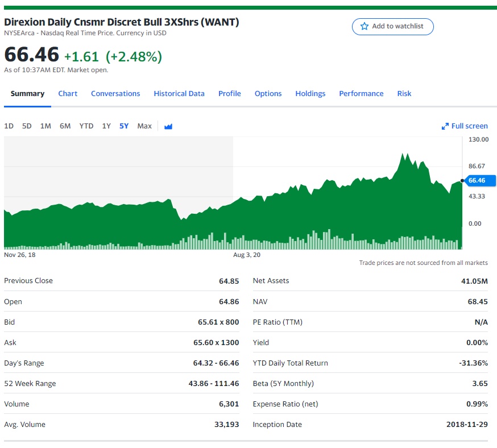Select the 5Y chart range
Viewport: 497px width, 448px height.
coord(124,126)
